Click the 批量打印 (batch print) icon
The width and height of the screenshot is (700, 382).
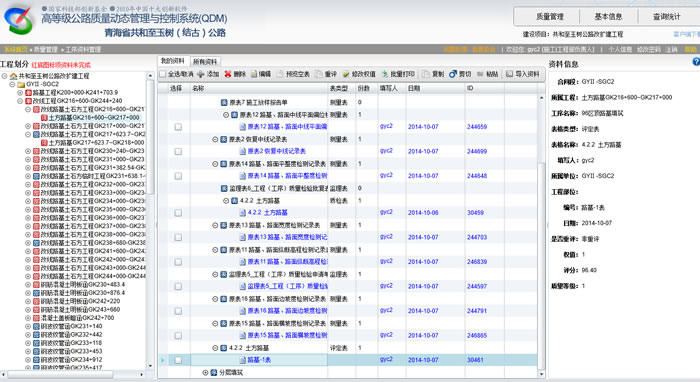click(x=385, y=74)
